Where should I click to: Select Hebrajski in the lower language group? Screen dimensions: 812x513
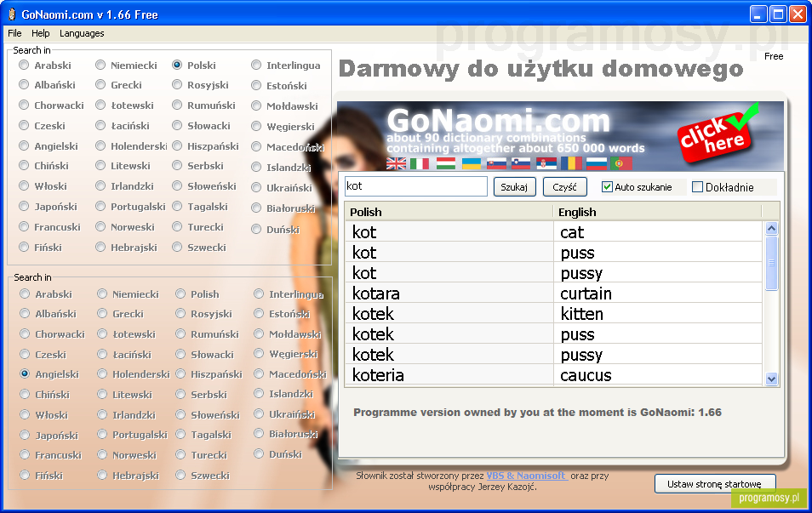[x=102, y=476]
